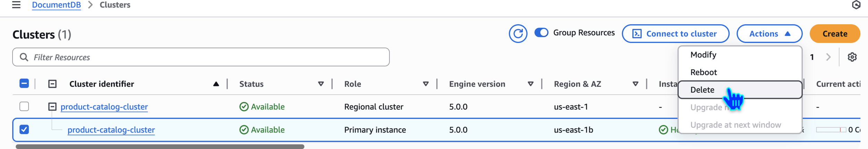Click Available status of Regional cluster
The image size is (868, 149).
262,107
